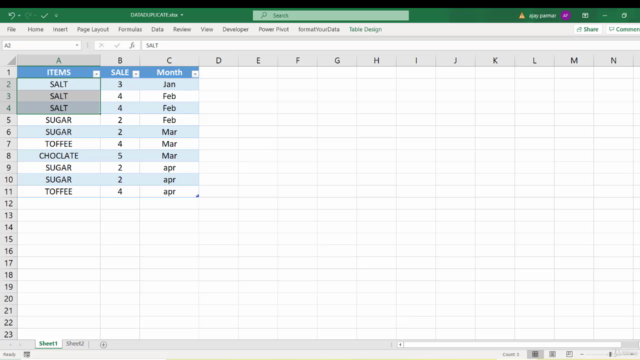Open the View tab
The height and width of the screenshot is (360, 640).
[x=207, y=29]
